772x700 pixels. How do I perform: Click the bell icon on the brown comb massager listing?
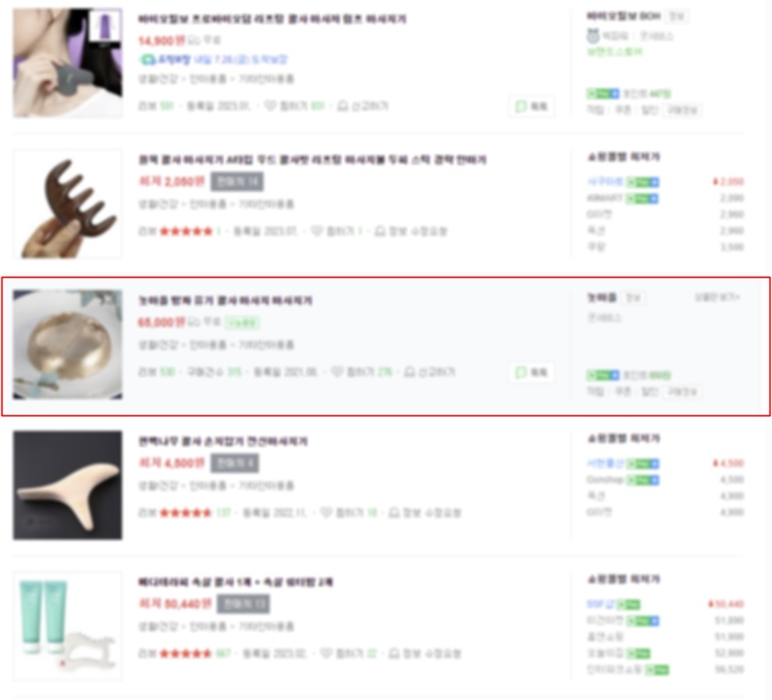[380, 231]
